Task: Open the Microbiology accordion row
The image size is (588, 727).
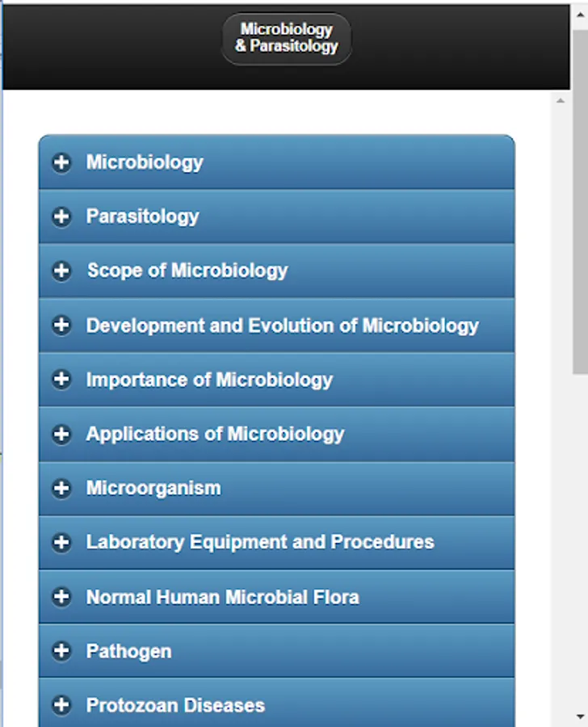Action: click(x=145, y=162)
